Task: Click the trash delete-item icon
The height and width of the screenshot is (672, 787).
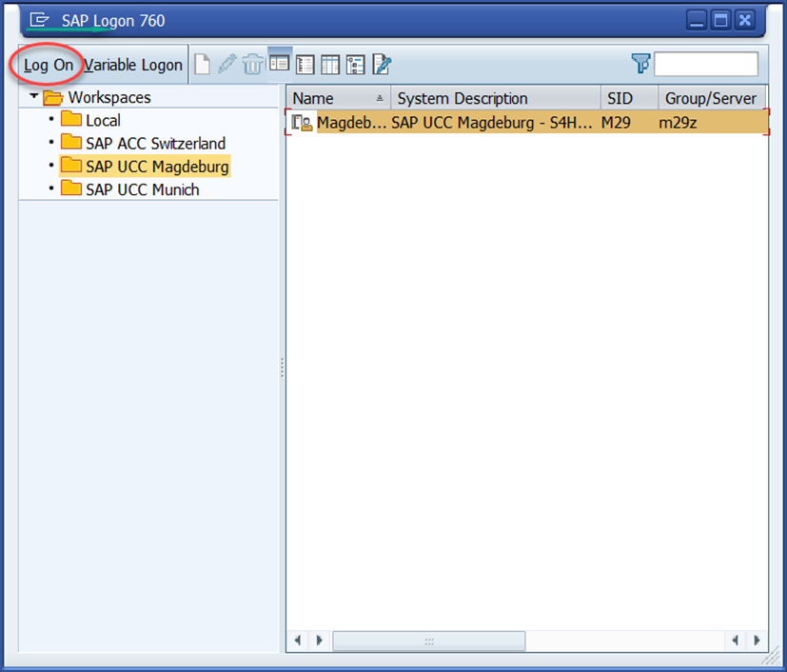Action: [252, 64]
